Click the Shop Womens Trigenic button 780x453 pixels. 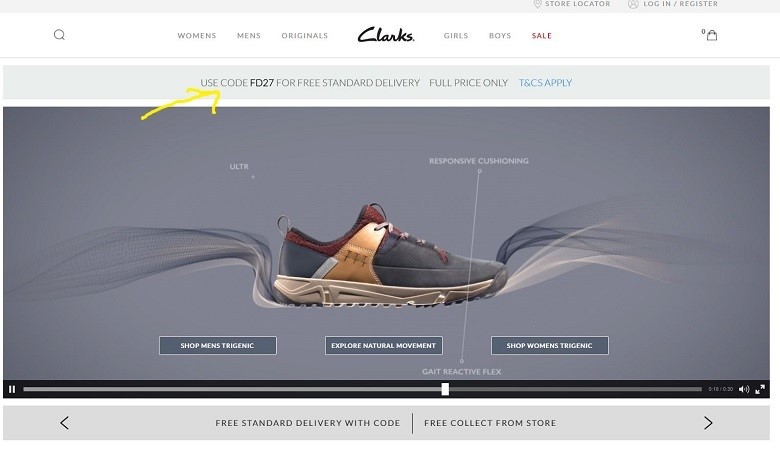click(x=550, y=346)
